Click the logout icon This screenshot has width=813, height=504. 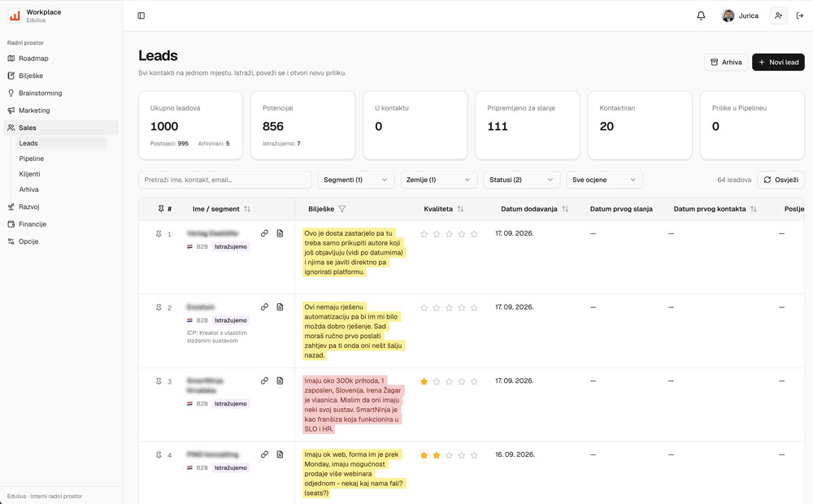pos(799,15)
